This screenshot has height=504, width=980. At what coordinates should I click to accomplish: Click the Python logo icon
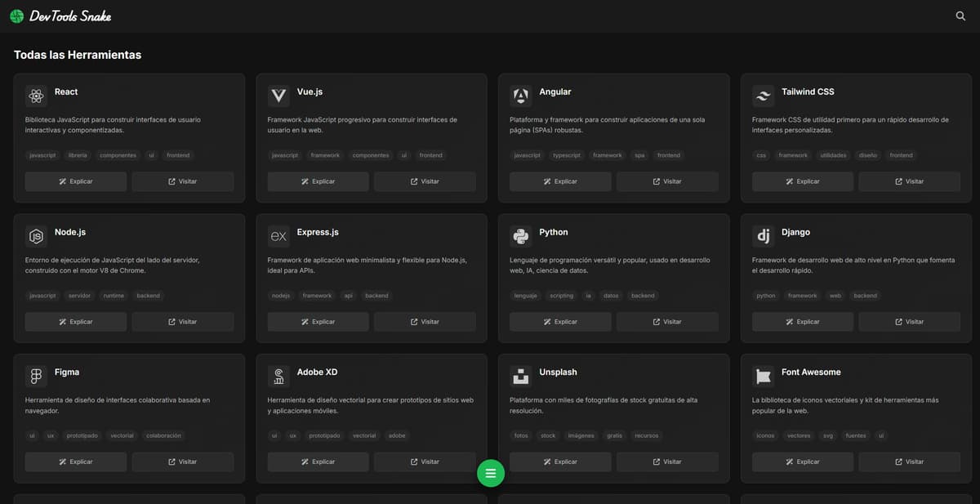520,237
